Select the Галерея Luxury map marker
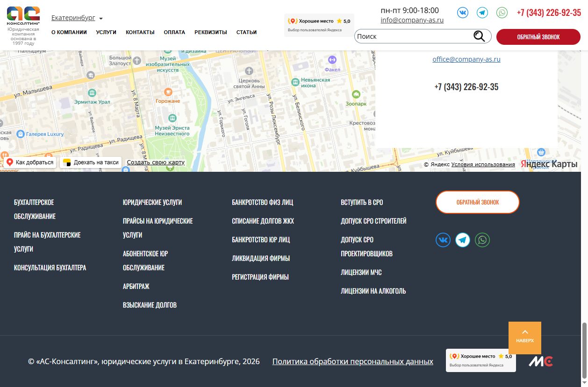The width and height of the screenshot is (588, 387). pyautogui.click(x=20, y=134)
